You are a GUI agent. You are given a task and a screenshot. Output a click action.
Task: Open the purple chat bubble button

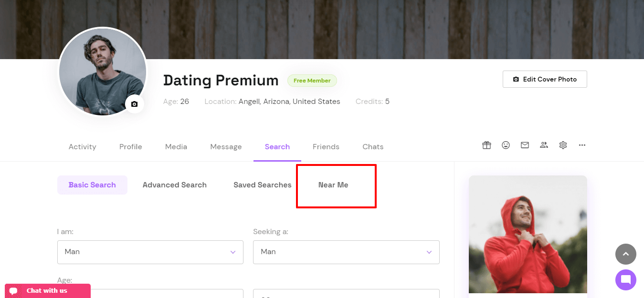click(626, 280)
